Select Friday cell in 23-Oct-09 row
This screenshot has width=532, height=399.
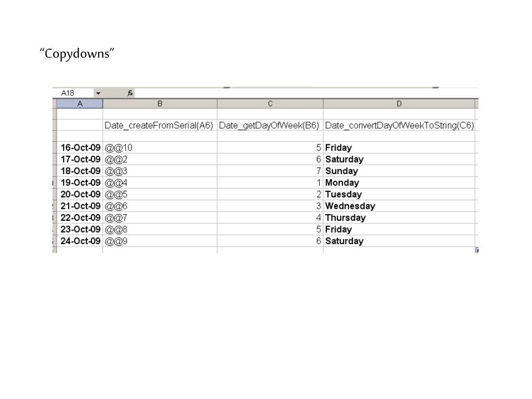point(399,229)
